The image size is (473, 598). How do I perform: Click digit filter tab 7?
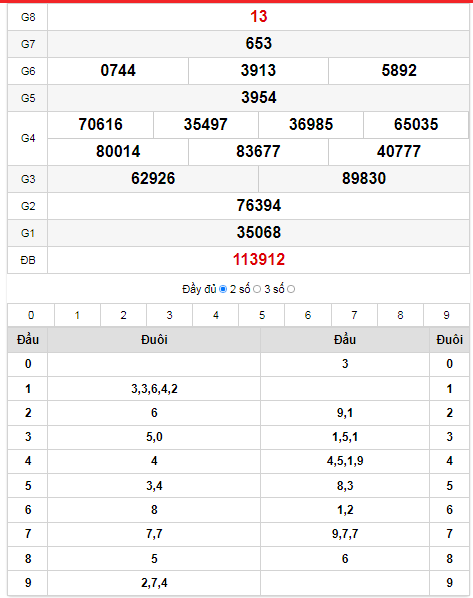[354, 315]
